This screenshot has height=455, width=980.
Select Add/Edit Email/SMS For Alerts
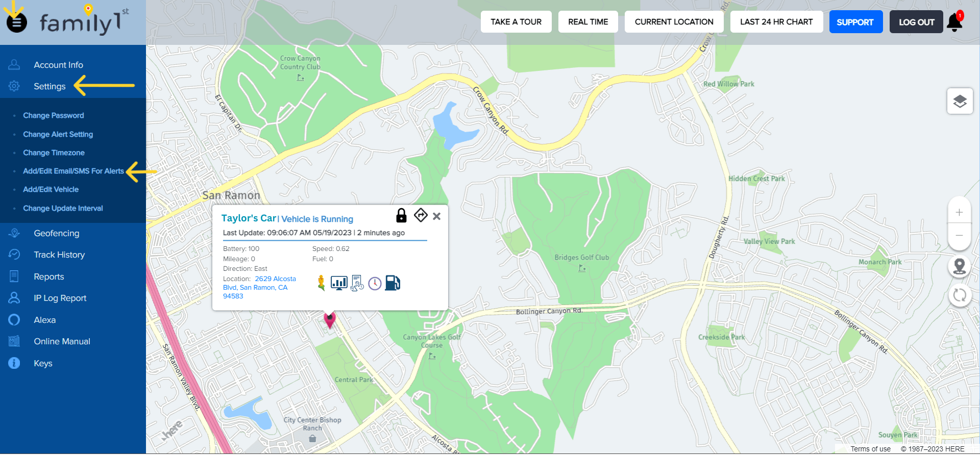(x=73, y=171)
